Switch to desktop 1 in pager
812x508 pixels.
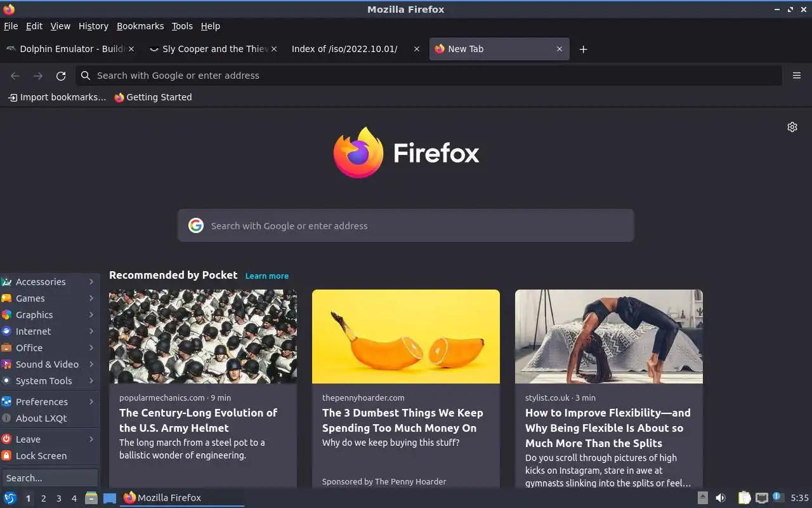coord(28,498)
